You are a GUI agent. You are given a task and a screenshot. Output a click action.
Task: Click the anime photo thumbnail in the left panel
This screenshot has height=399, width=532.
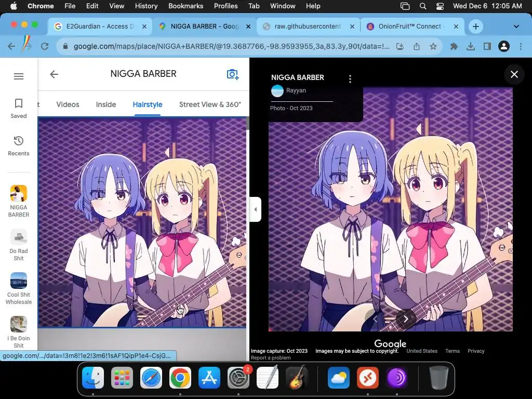click(142, 222)
